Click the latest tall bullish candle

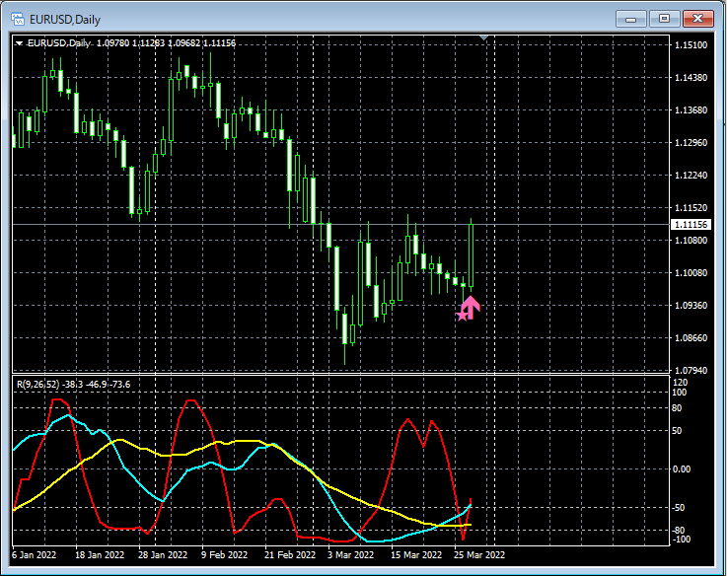472,256
